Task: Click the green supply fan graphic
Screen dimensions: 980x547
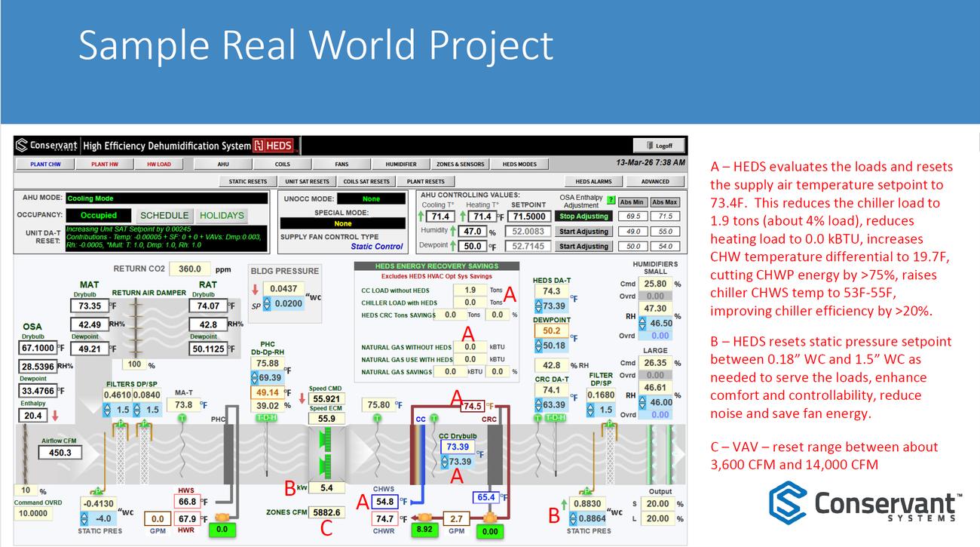Action: coord(326,452)
